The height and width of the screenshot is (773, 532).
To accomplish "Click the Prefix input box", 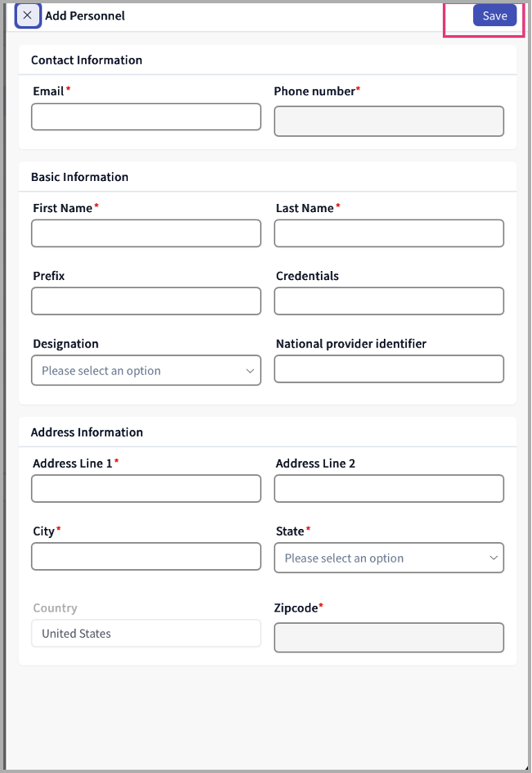I will (146, 301).
